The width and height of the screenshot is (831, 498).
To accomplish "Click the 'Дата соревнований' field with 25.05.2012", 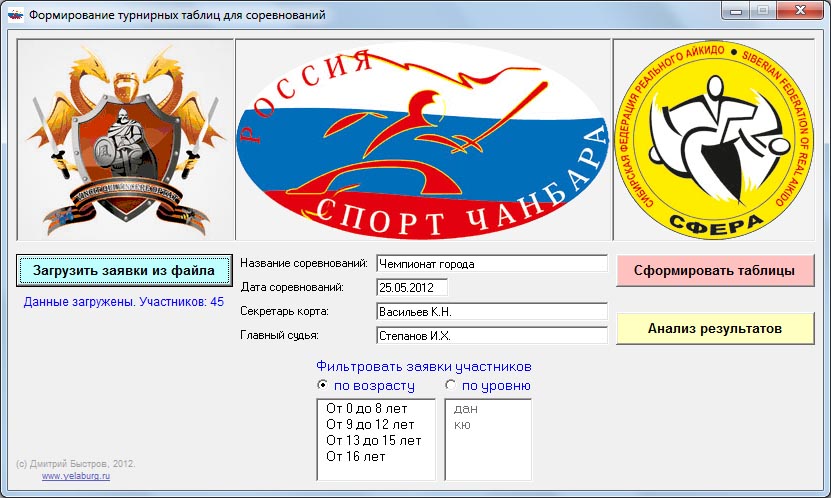I will (x=412, y=288).
